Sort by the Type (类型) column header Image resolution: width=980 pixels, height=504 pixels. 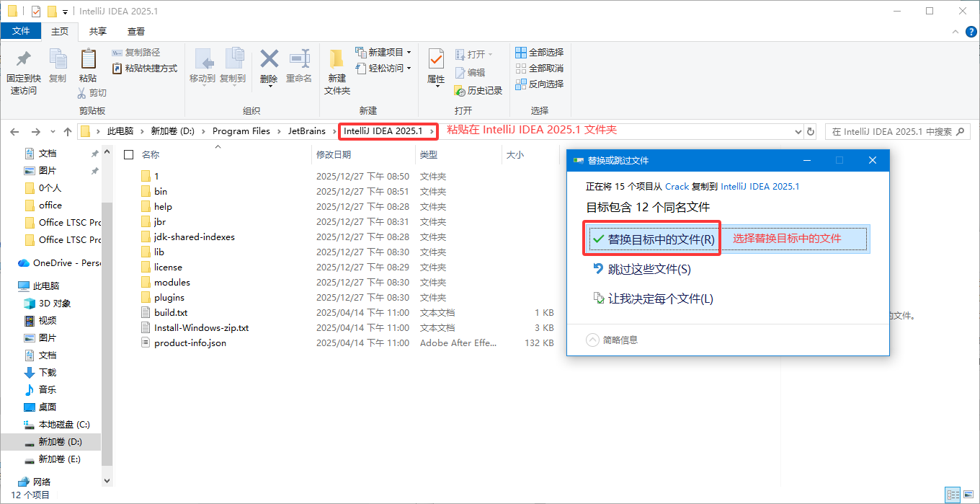click(x=429, y=154)
